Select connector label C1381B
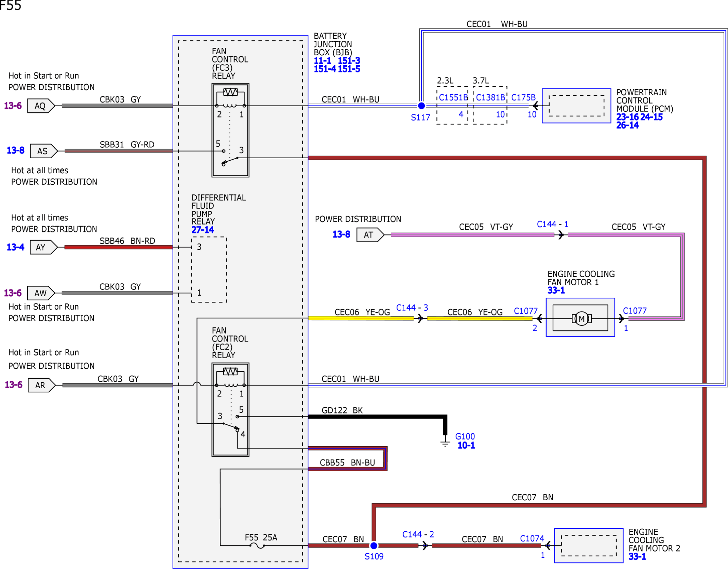 tap(490, 98)
